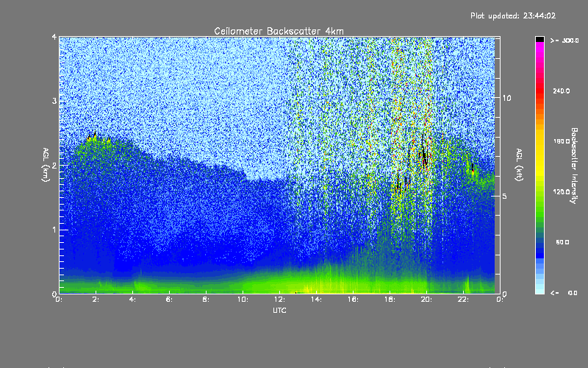The width and height of the screenshot is (588, 368).
Task: Click the "Plot updated: 23:44:02" timestamp text
Action: tap(513, 15)
